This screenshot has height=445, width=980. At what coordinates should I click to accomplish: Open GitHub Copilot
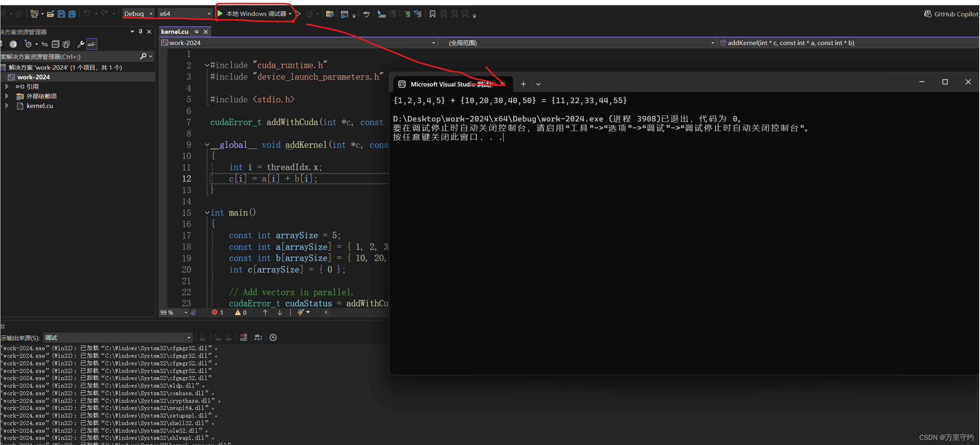[x=951, y=14]
